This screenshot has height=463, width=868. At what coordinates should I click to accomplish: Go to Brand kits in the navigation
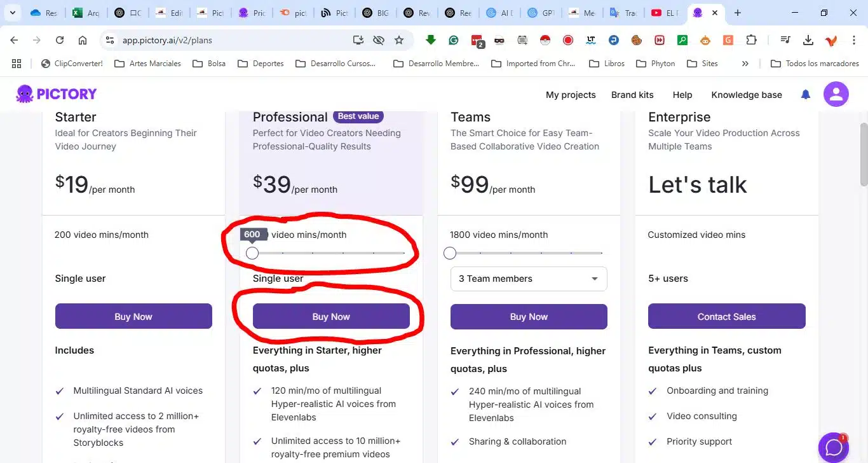coord(632,95)
